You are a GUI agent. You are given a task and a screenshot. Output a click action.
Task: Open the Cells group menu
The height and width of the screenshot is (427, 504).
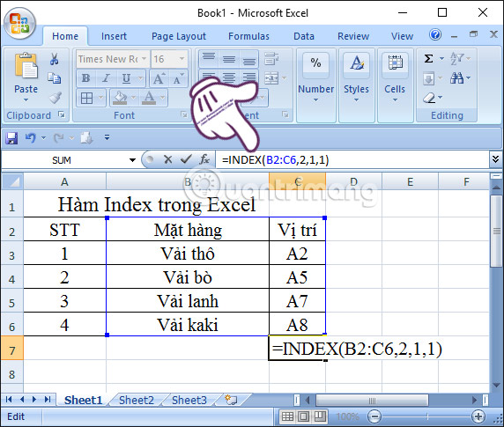pos(395,86)
